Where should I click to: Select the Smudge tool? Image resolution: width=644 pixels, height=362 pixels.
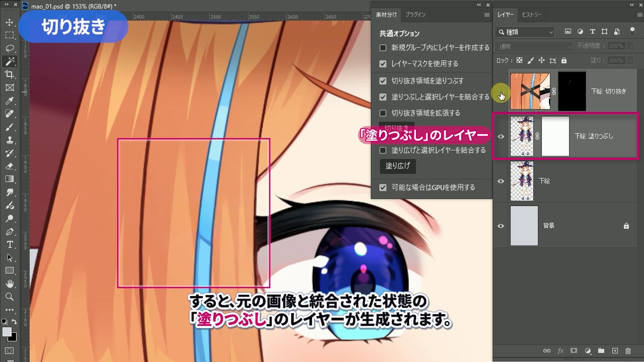pyautogui.click(x=10, y=193)
